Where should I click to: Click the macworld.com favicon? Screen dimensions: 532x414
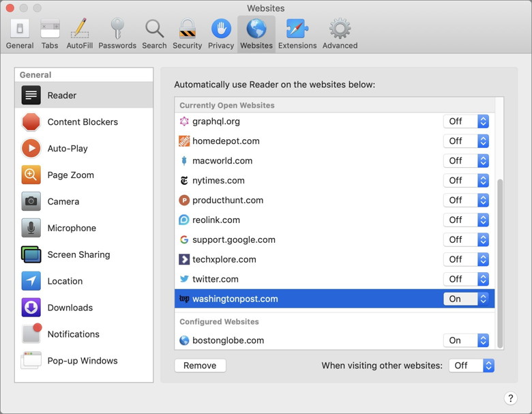point(184,160)
